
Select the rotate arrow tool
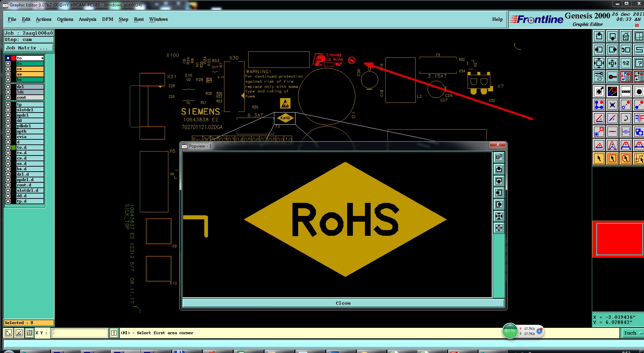click(626, 118)
